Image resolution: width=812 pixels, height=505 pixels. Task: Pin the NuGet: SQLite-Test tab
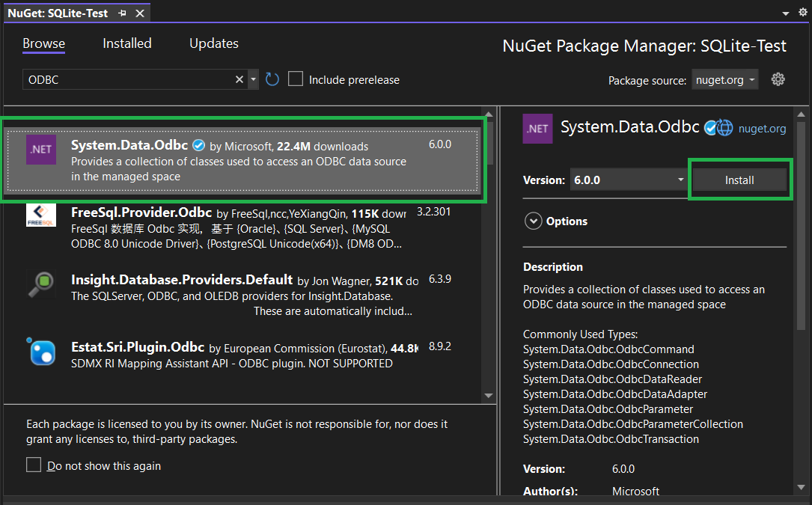pyautogui.click(x=122, y=13)
